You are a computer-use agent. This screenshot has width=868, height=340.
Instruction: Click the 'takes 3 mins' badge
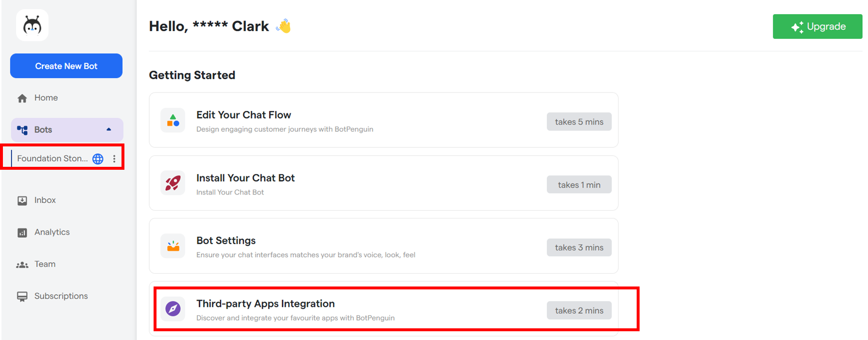click(x=579, y=248)
